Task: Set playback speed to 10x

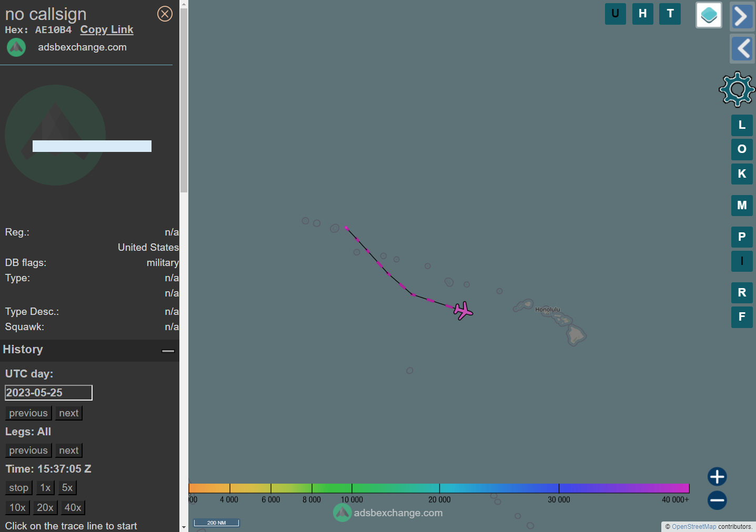Action: (x=17, y=508)
